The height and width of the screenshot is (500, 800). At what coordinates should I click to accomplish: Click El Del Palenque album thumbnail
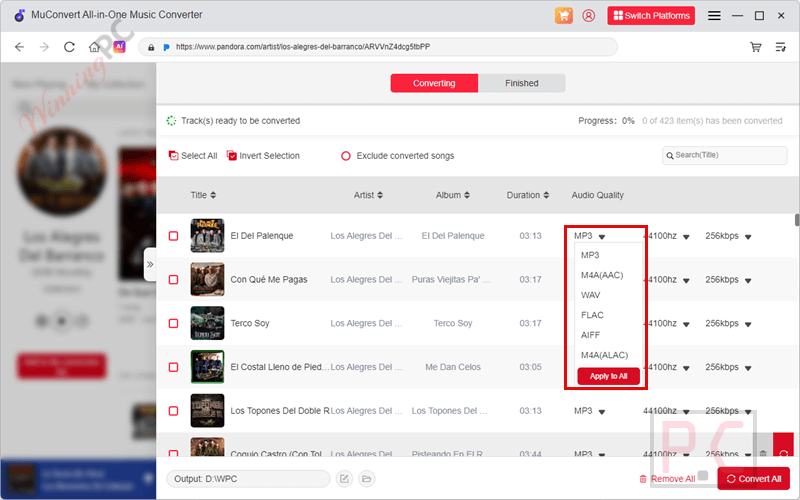coord(207,236)
